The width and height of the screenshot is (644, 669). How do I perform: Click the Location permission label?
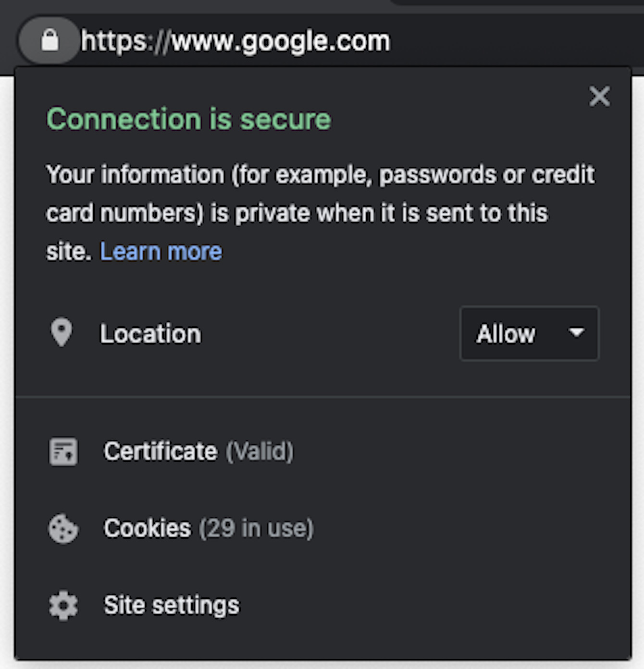coord(150,334)
